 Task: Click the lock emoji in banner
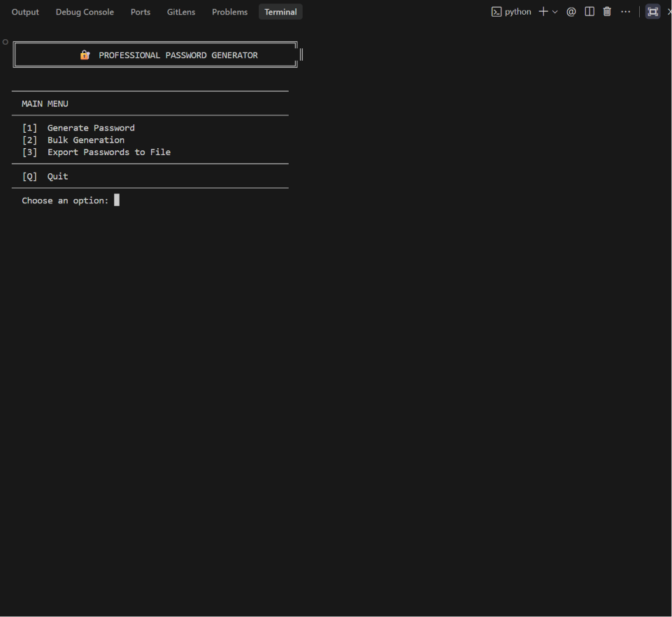[x=85, y=55]
